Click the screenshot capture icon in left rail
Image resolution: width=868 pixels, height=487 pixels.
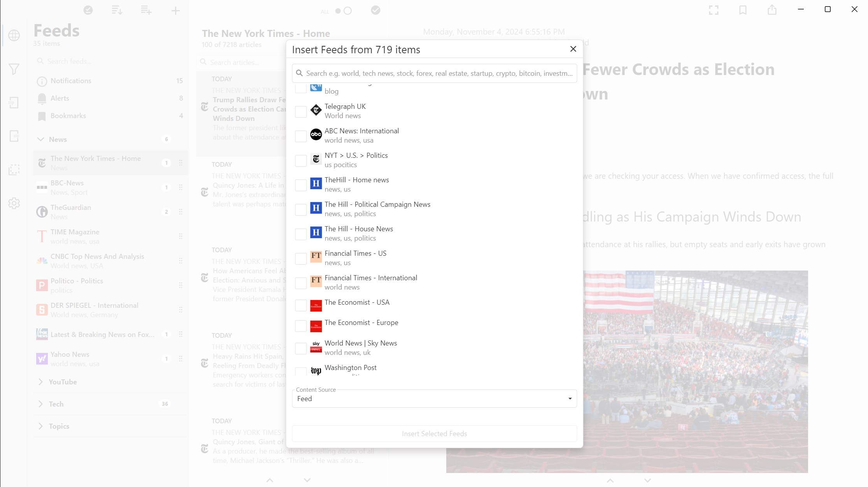coord(14,169)
